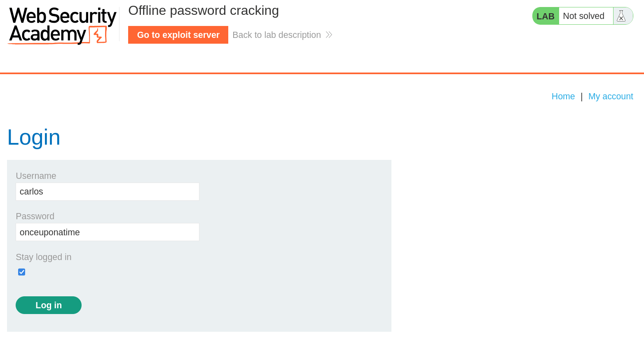This screenshot has width=644, height=347.
Task: Click the double-arrow next to lab description link
Action: [x=328, y=35]
